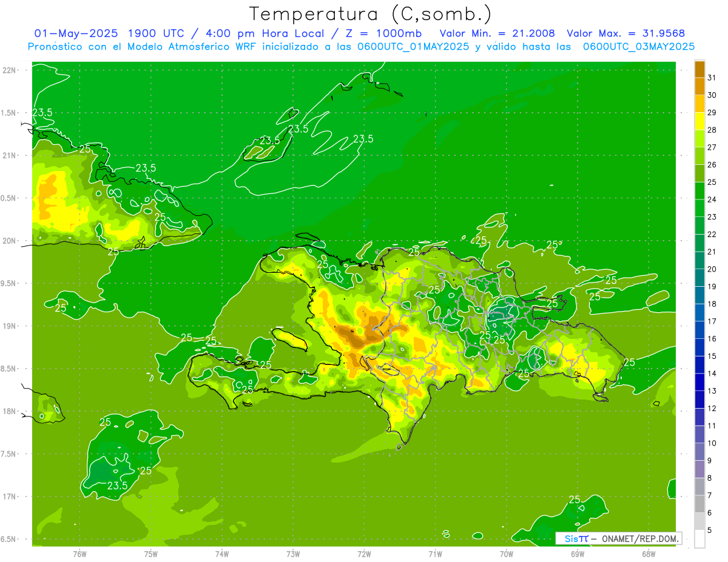Click the SisTT - ONAMET/REP.DOM. logo
The image size is (728, 562).
click(619, 538)
